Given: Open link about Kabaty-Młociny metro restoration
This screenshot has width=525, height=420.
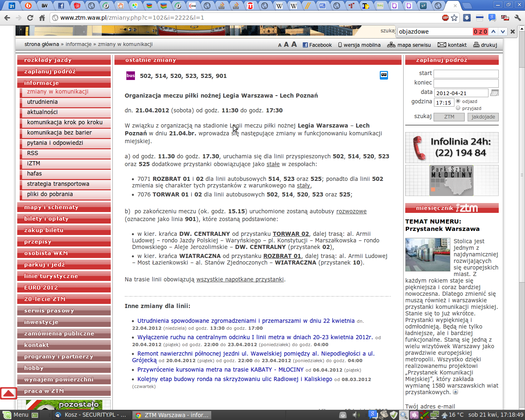Looking at the screenshot, I should coord(220,370).
